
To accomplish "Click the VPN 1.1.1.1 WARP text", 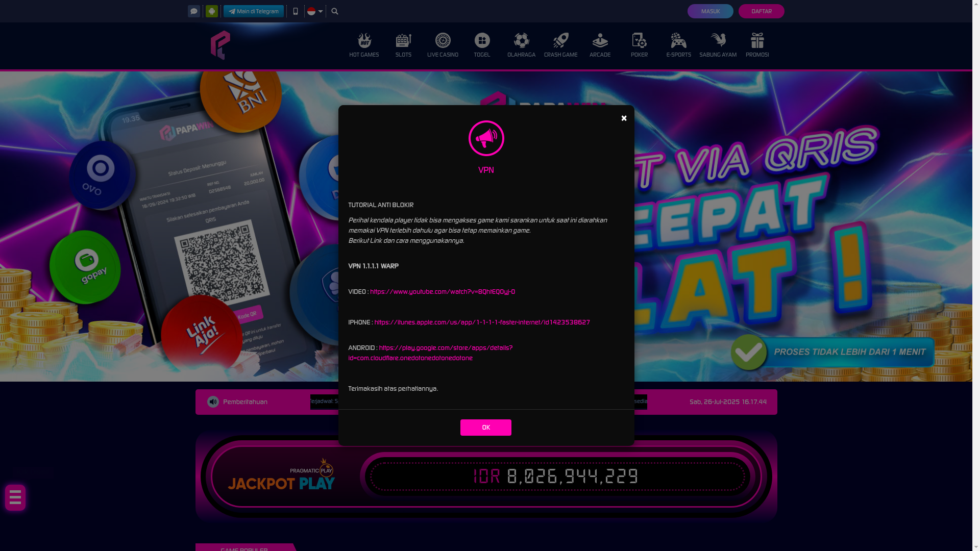I will [x=373, y=266].
